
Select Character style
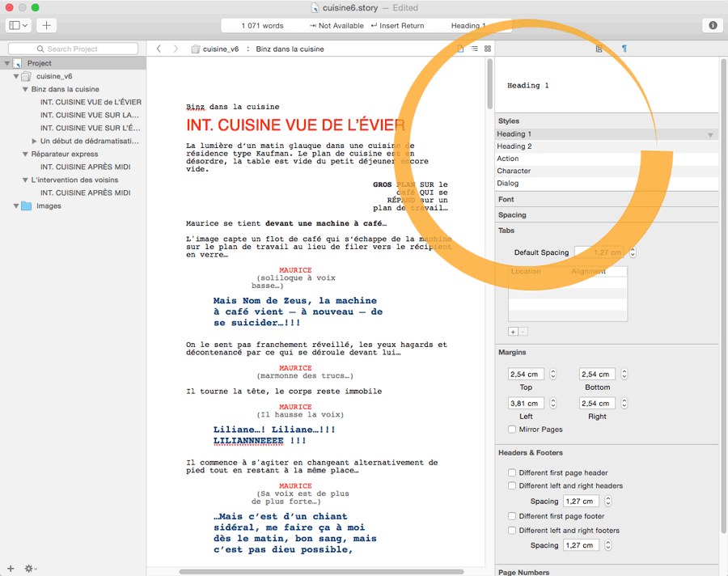pos(607,171)
